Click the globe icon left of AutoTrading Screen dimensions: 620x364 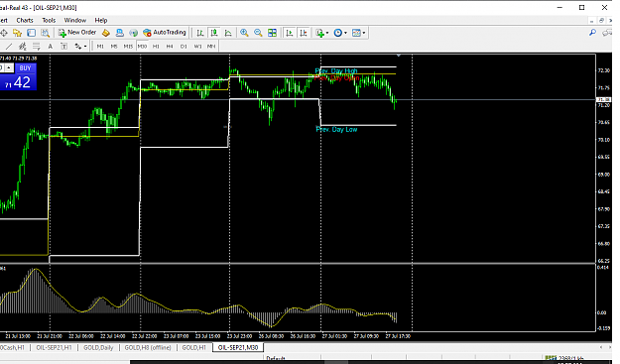coord(133,33)
